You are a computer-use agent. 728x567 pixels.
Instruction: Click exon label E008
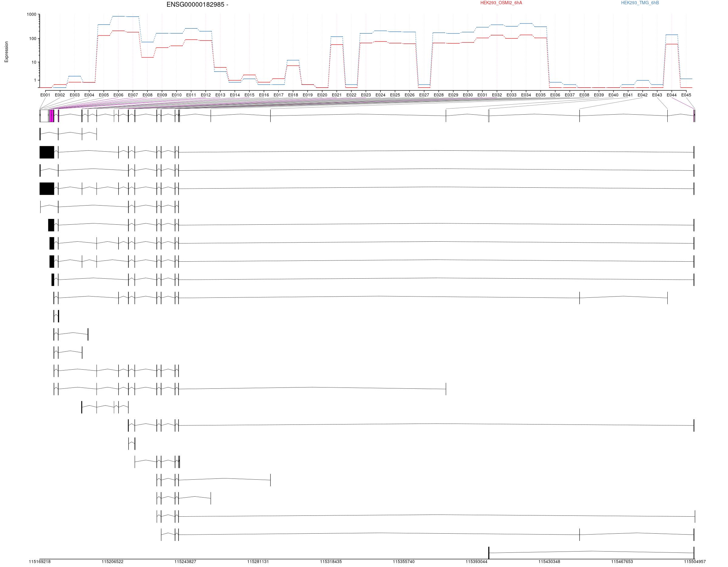147,95
